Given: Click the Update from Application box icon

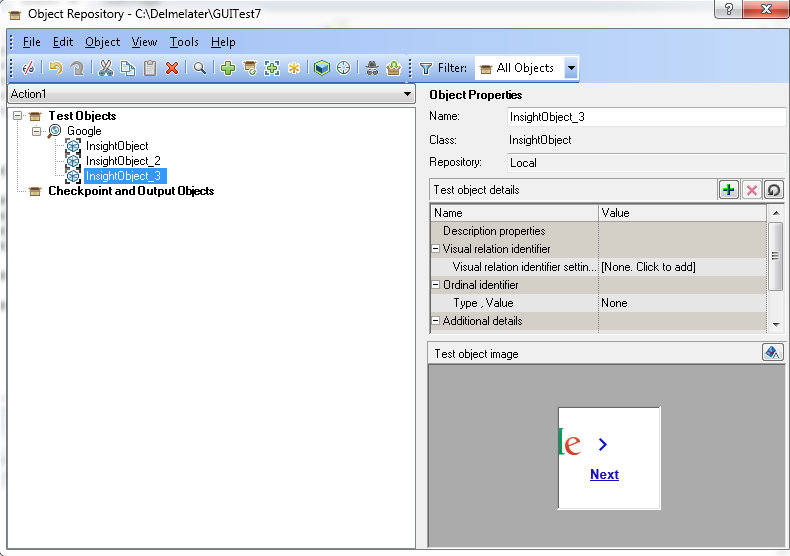Looking at the screenshot, I should click(x=249, y=68).
